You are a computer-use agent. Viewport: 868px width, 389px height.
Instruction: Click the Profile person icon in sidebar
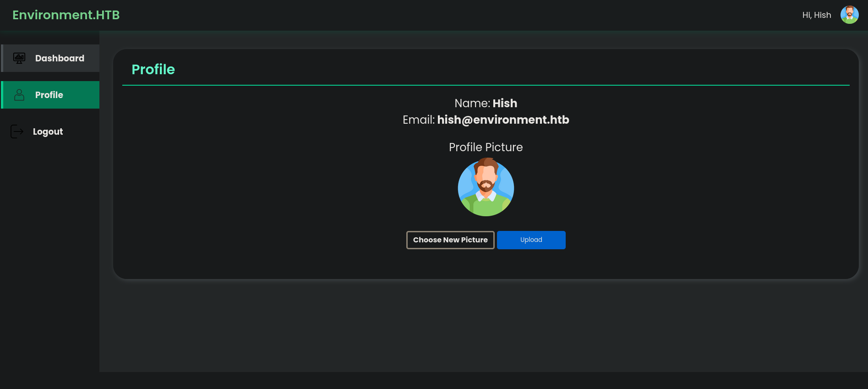(x=19, y=95)
